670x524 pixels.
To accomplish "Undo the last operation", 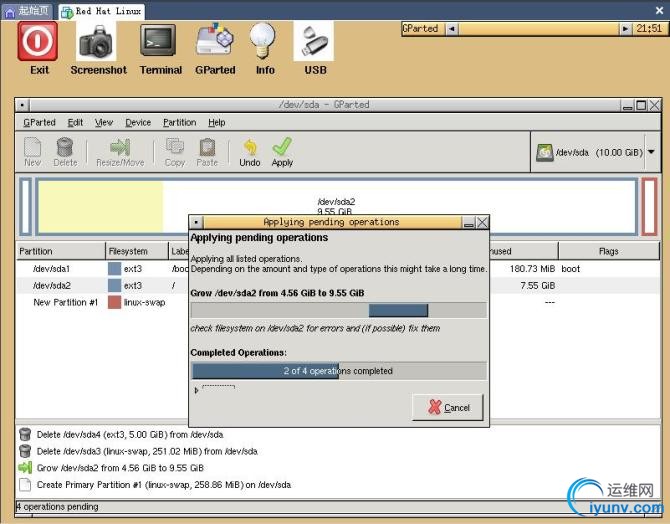I will [x=250, y=152].
